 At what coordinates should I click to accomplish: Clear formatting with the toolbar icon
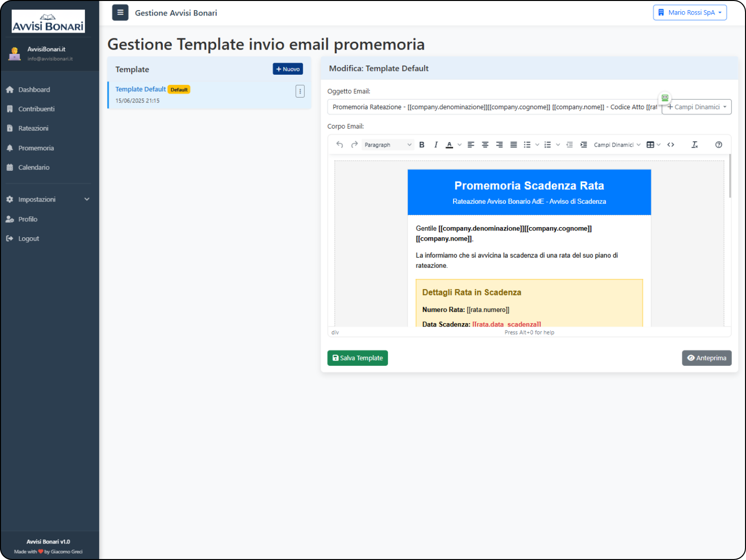[x=695, y=145]
